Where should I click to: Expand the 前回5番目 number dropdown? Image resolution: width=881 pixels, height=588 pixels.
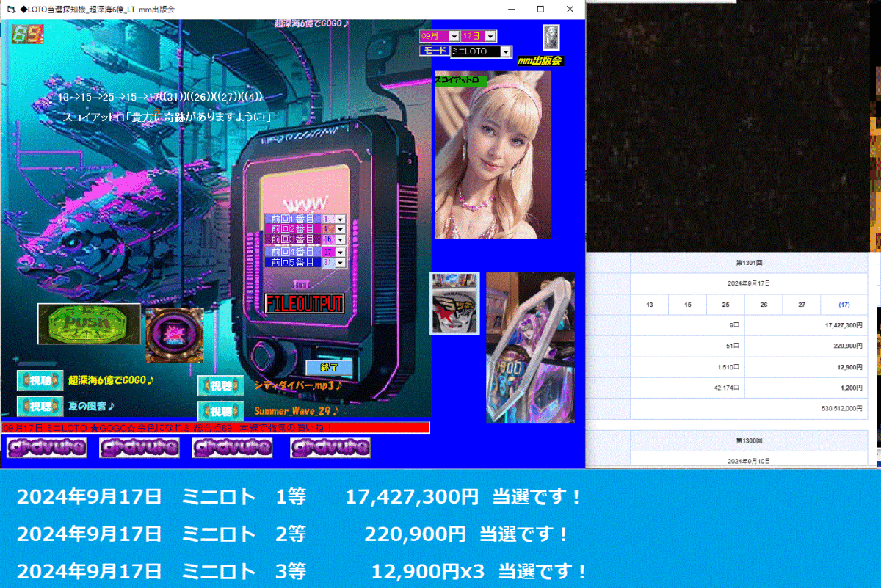tap(341, 263)
